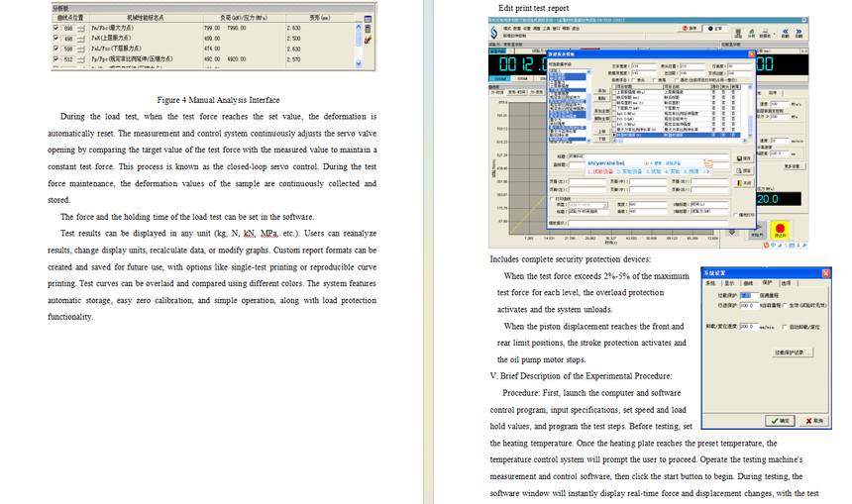Click the 分析 analysis toolbar icon
This screenshot has width=852, height=504.
coord(752,34)
